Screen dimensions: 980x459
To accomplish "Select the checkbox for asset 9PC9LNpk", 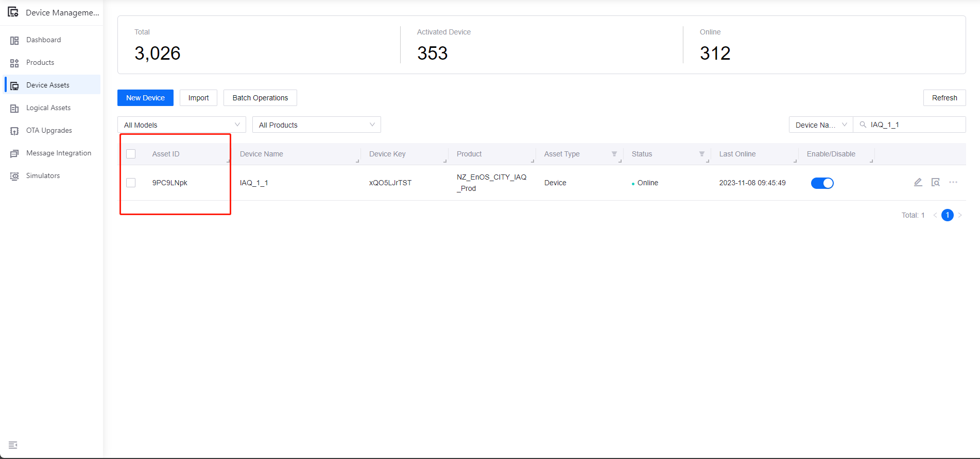I will click(x=131, y=183).
